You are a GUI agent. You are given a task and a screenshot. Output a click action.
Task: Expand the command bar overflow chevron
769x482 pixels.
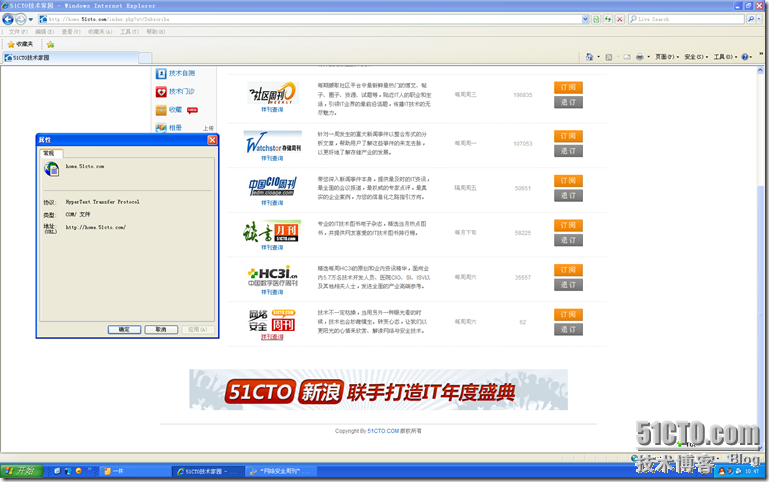pyautogui.click(x=762, y=54)
